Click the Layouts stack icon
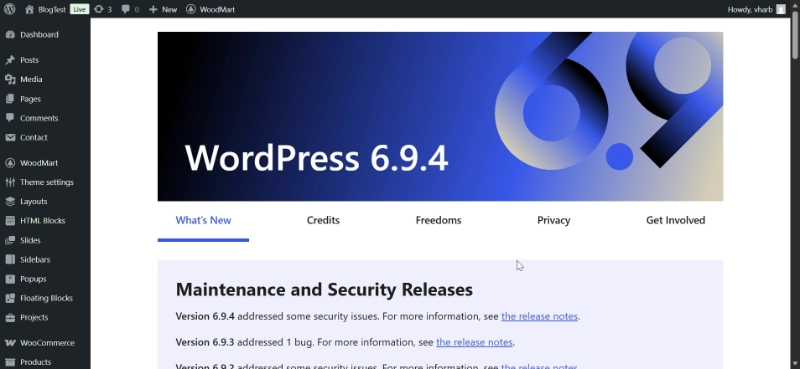 pyautogui.click(x=10, y=202)
